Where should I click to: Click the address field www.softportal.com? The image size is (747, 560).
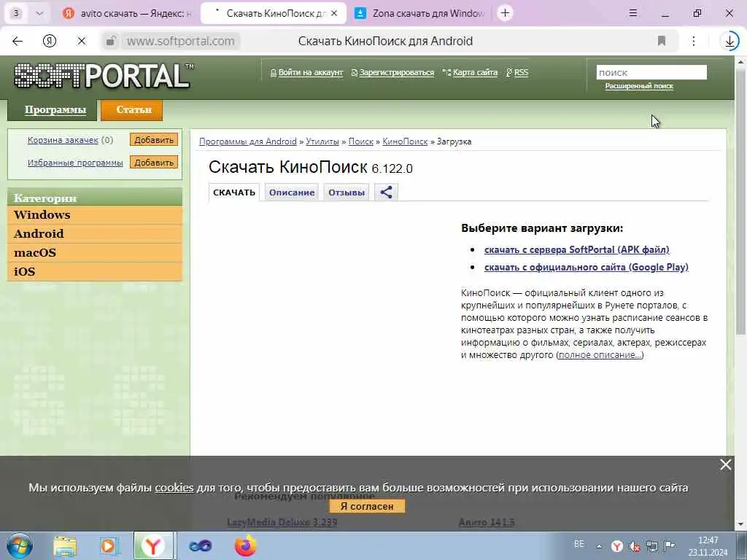181,41
